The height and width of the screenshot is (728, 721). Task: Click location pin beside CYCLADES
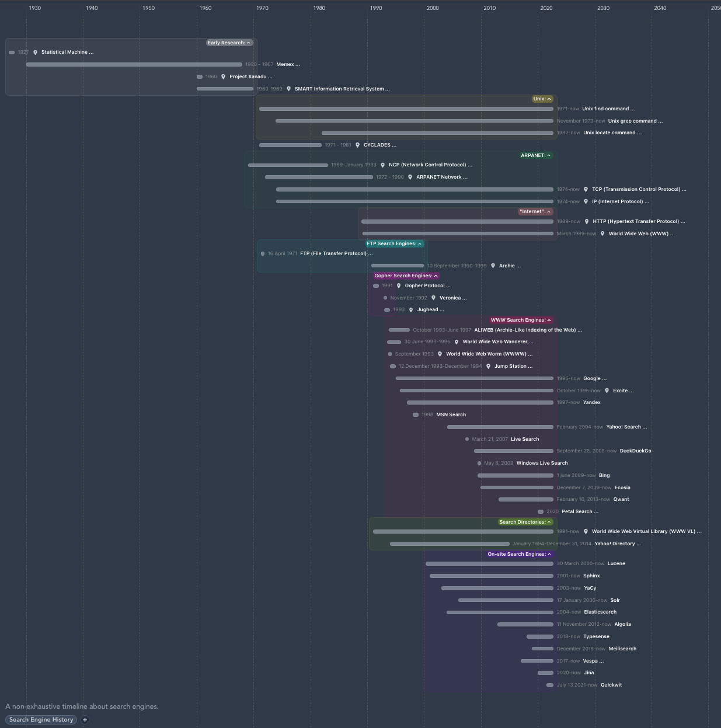point(357,145)
